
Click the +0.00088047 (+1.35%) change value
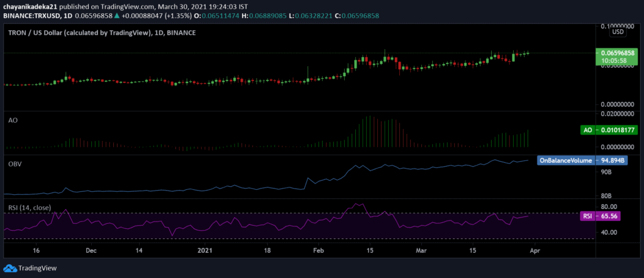157,16
